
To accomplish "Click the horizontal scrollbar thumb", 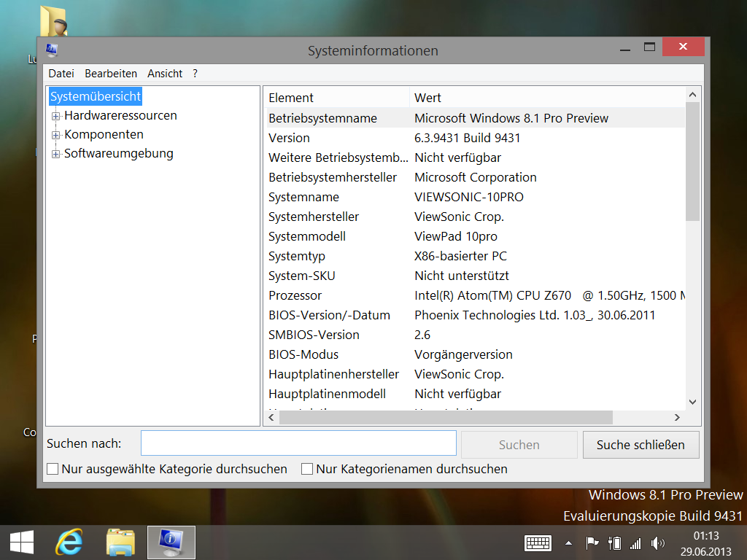I will pyautogui.click(x=446, y=418).
